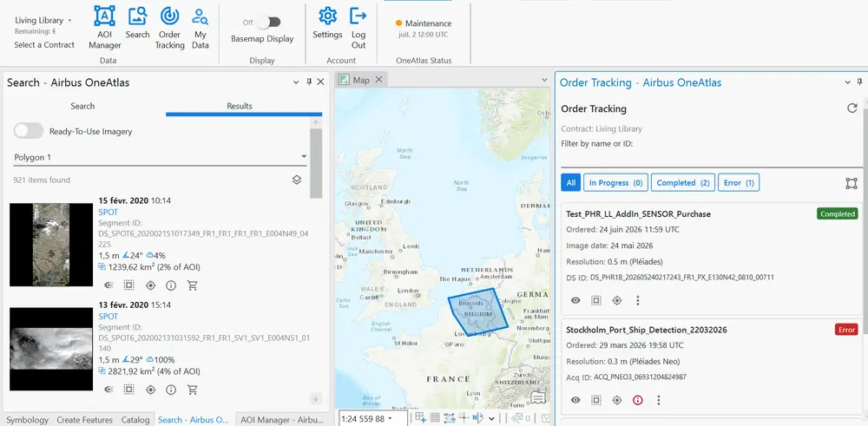Click the snapping grid plus icon
Viewport: 868px width, 426px height.
[421, 417]
